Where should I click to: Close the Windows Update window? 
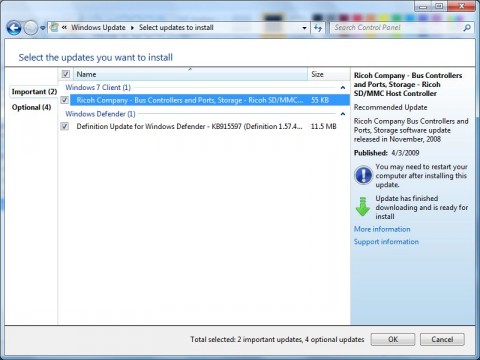point(461,6)
